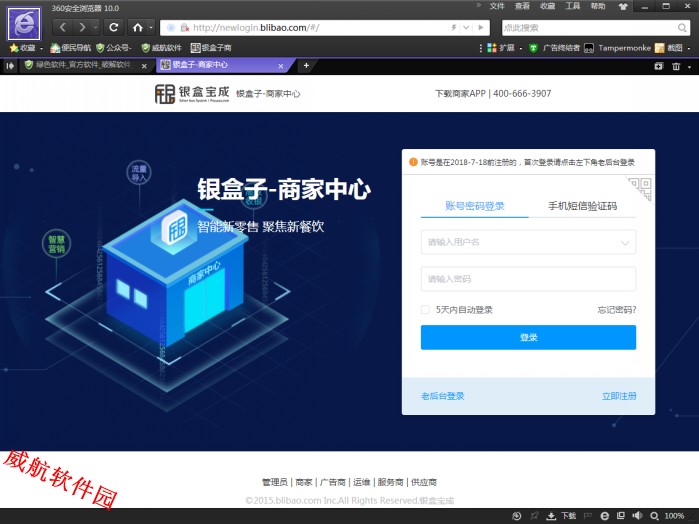Viewport: 699px width, 524px height.
Task: Open the 下载 downloads status button
Action: [562, 516]
